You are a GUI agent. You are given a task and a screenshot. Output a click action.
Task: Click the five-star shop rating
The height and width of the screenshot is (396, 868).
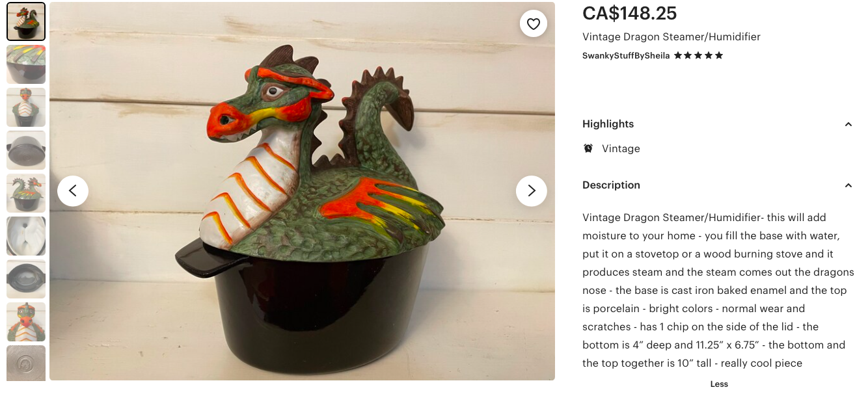click(698, 55)
